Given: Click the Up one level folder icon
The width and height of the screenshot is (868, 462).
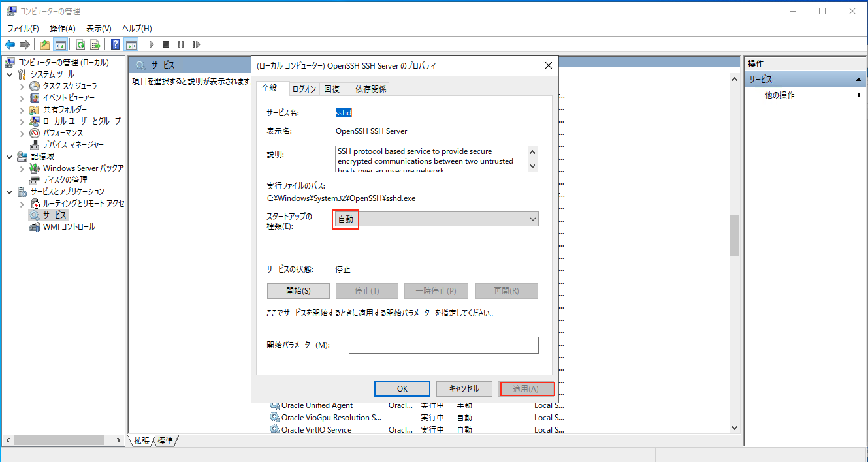Looking at the screenshot, I should 44,44.
